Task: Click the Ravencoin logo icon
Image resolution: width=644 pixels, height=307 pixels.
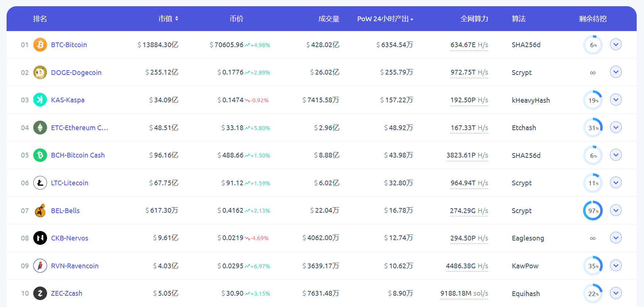Action: pos(40,266)
